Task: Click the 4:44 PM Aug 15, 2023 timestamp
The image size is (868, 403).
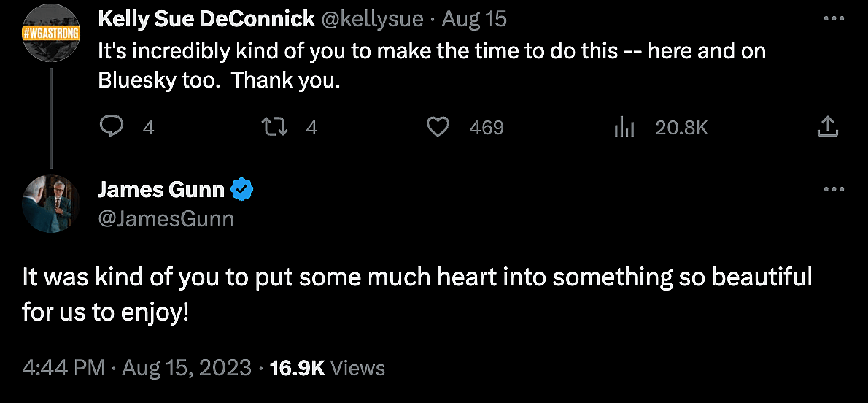Action: point(137,368)
